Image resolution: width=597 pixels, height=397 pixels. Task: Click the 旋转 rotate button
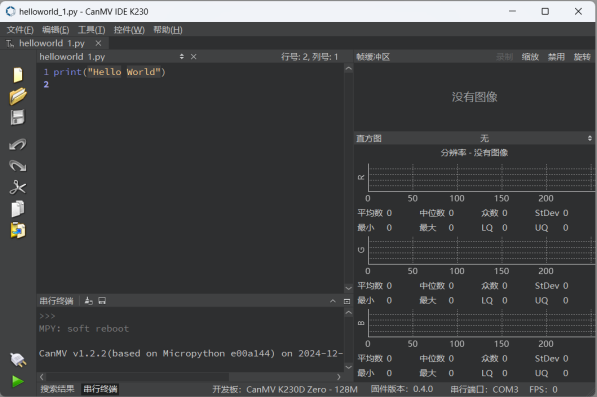[x=582, y=57]
